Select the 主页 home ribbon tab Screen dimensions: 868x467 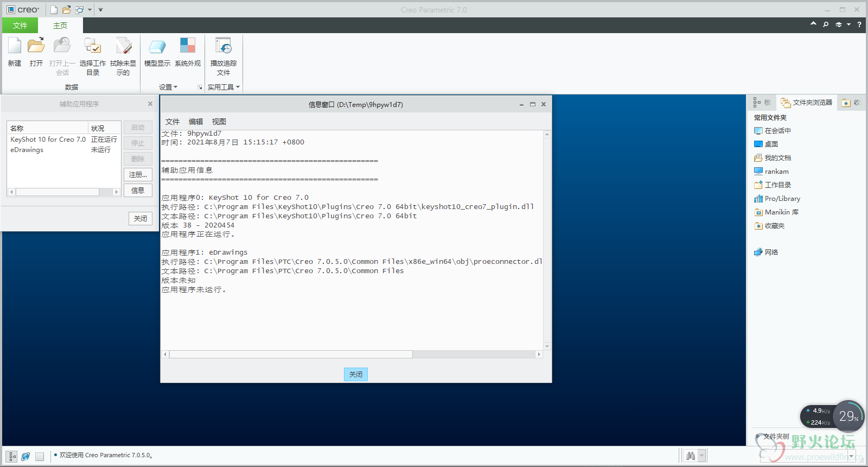click(60, 26)
